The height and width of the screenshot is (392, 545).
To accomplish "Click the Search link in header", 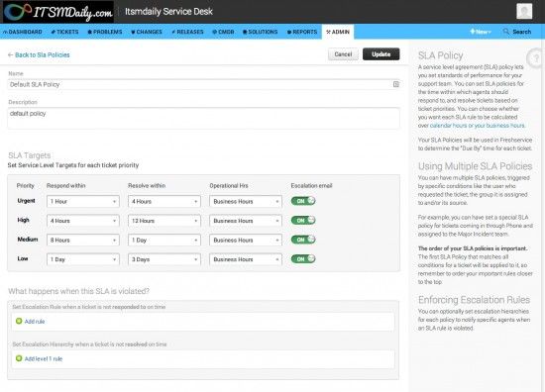I will (521, 32).
